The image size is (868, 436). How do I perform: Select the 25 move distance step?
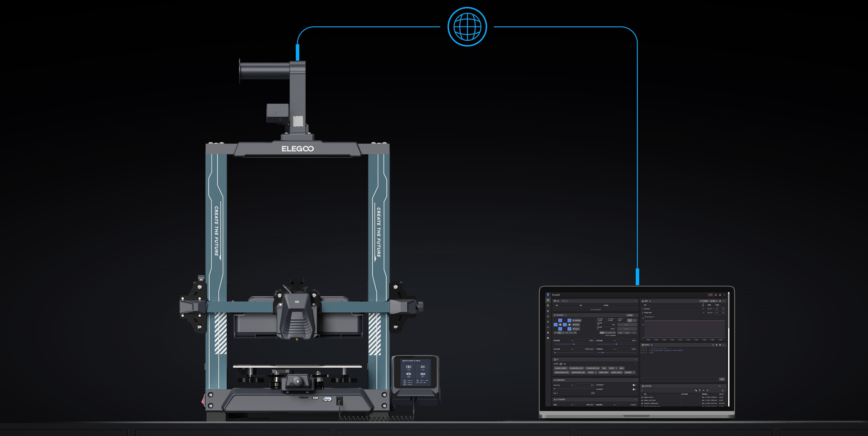[x=567, y=333]
